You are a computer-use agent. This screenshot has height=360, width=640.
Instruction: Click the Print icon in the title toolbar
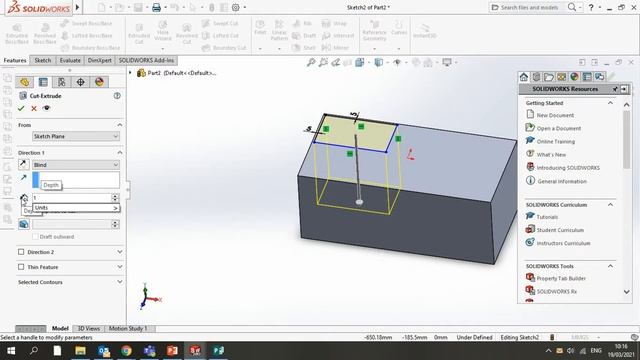[156, 7]
